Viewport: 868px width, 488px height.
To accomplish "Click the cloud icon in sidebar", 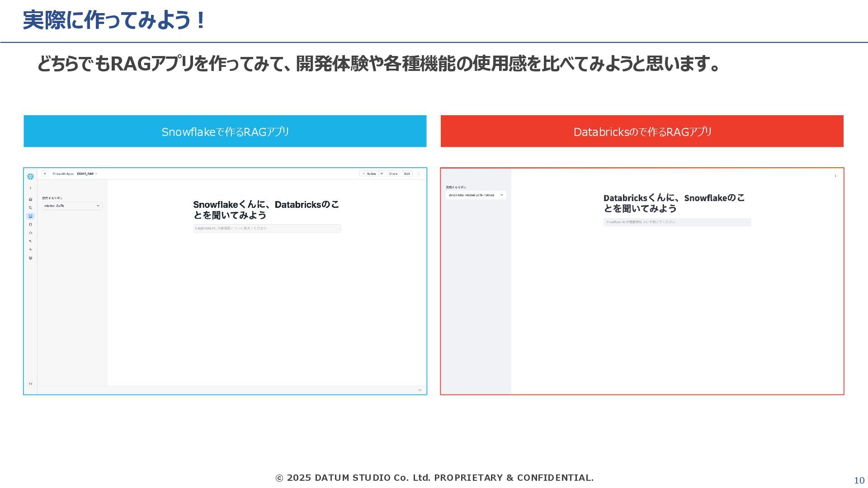I will (30, 233).
